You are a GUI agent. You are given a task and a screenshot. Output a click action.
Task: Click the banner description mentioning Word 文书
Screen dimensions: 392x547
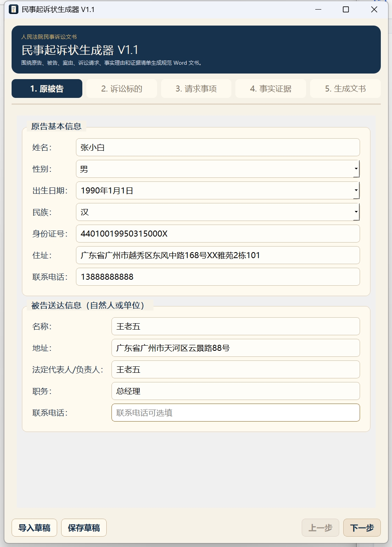click(112, 63)
